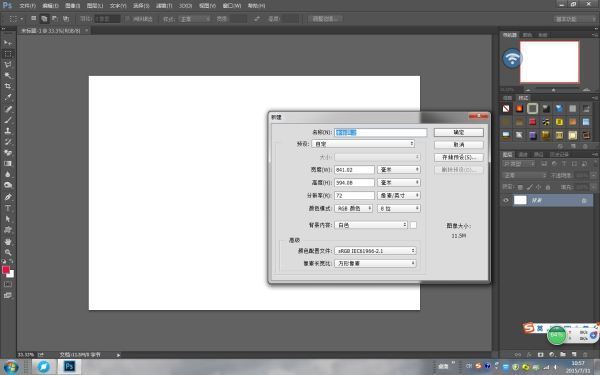Select the Eraser tool
600x375 pixels.
coord(8,153)
